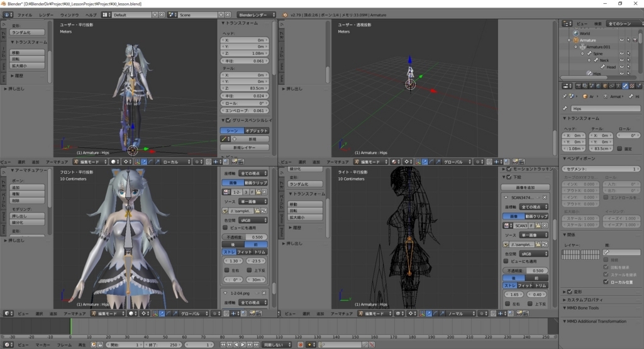Open the Object properties cube tab
644x349 pixels.
(606, 86)
